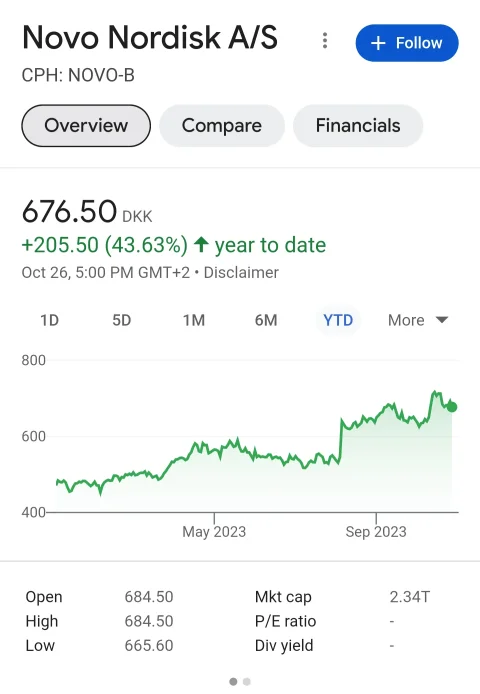Open the three-dot more options menu
The width and height of the screenshot is (480, 694).
(325, 41)
